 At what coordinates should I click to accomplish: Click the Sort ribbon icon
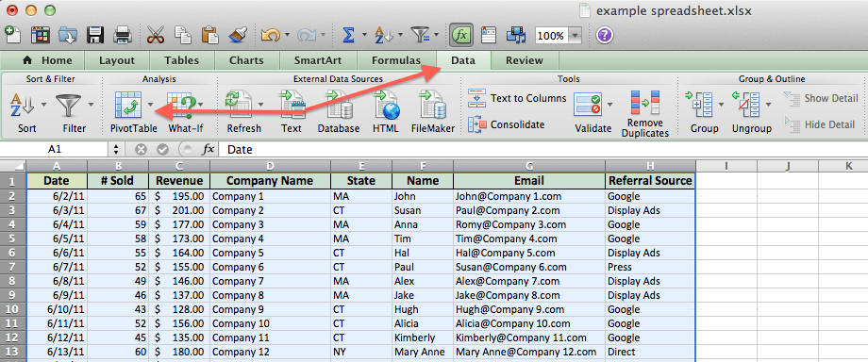pyautogui.click(x=22, y=106)
